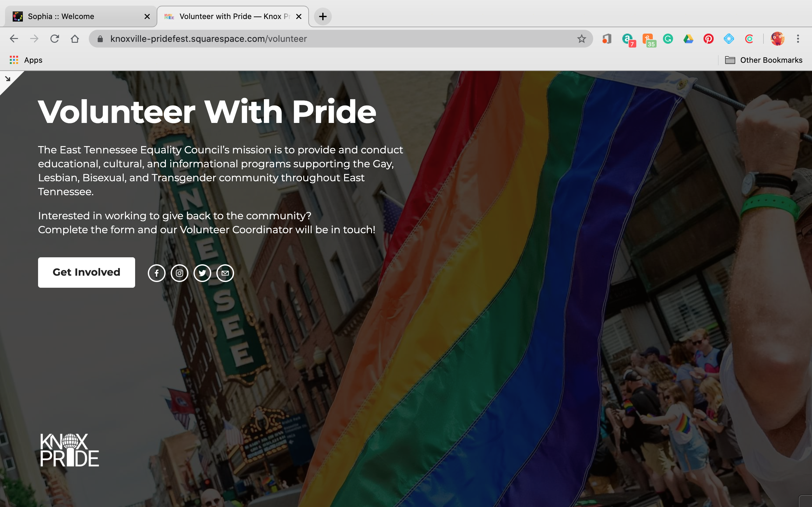Open Knox Pride's Facebook page
The width and height of the screenshot is (812, 507).
(157, 273)
